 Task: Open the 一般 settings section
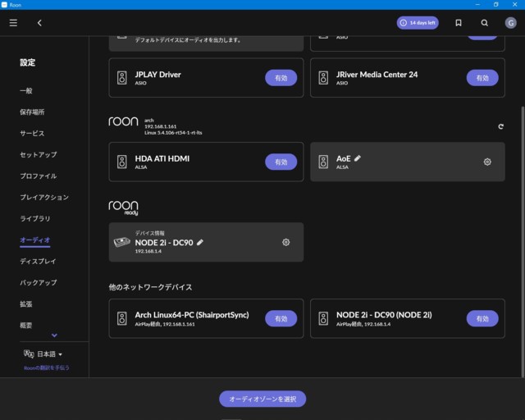coord(26,91)
